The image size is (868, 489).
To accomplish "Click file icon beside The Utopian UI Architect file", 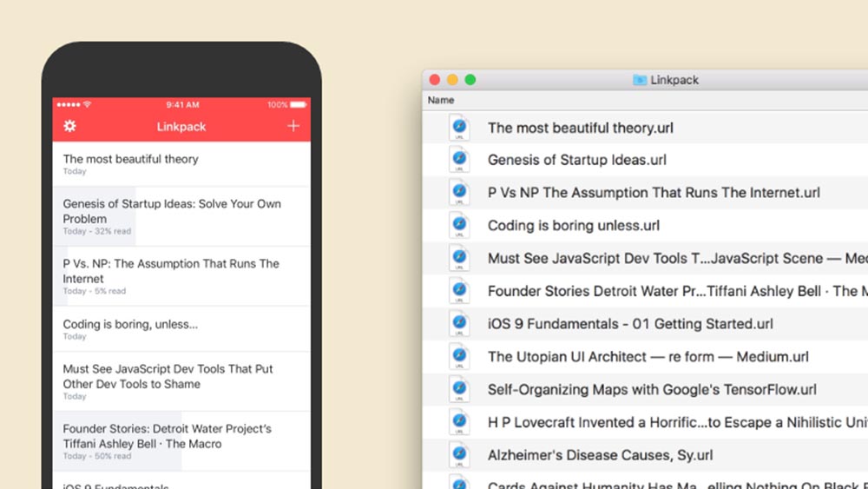I will pos(459,356).
